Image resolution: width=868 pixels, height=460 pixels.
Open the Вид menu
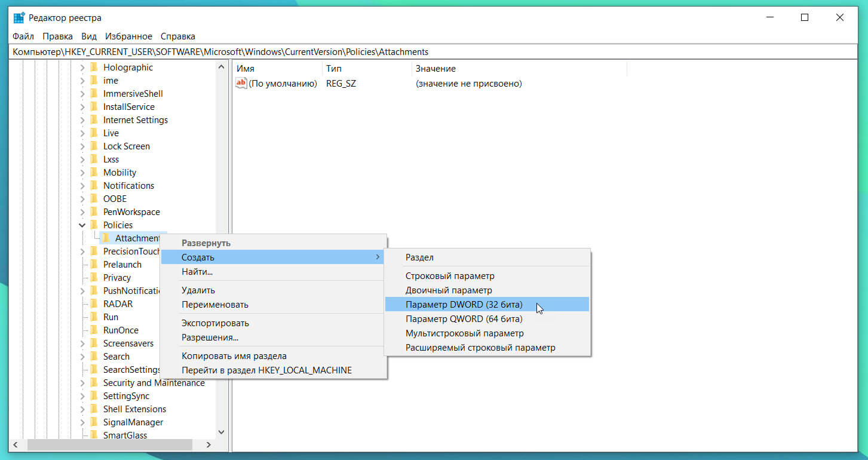click(89, 36)
